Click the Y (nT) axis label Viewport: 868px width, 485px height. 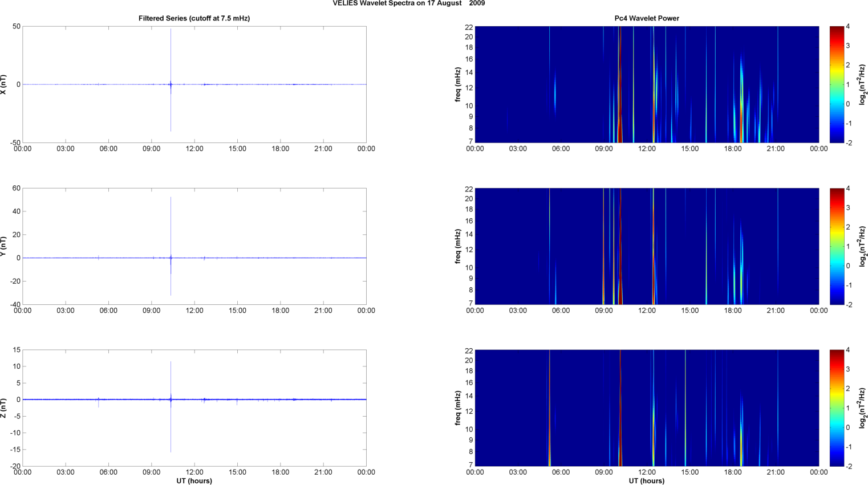click(3, 246)
